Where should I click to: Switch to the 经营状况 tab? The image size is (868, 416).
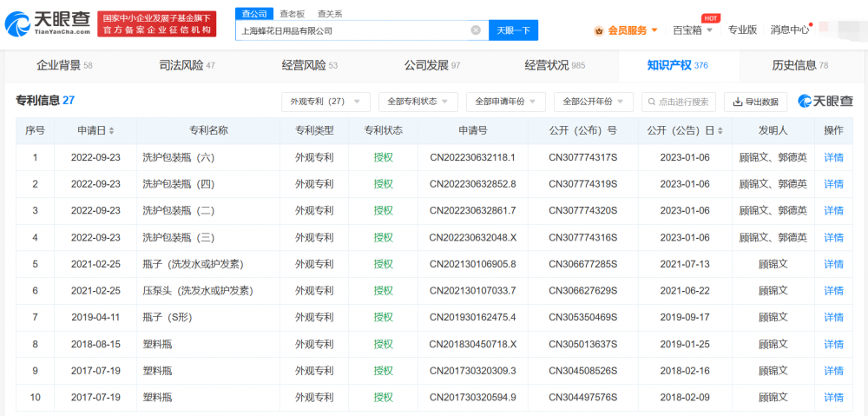pos(555,66)
